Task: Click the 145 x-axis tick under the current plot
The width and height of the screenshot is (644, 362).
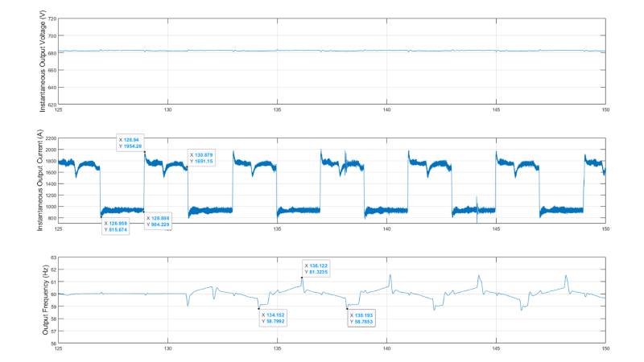Action: (496, 229)
